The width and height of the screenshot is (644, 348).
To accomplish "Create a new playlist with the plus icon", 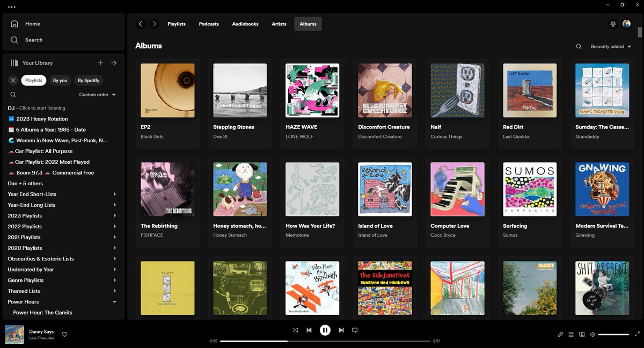I will [x=100, y=63].
